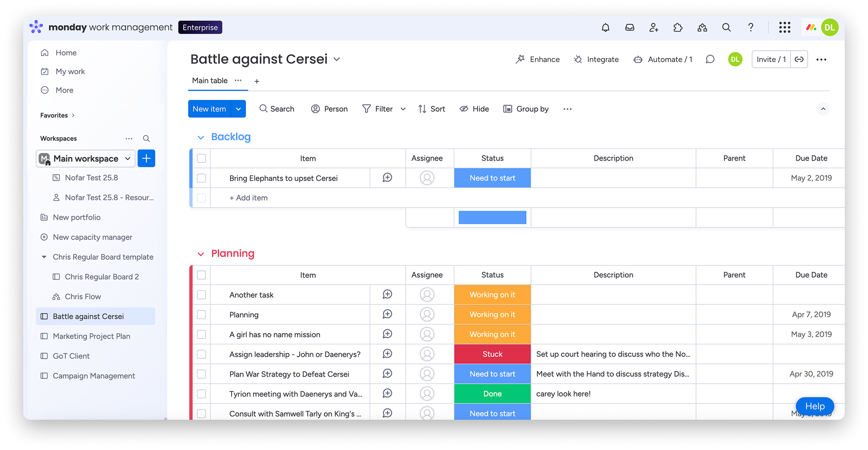
Task: Open conversation for Plan War Strategy item
Action: pyautogui.click(x=387, y=374)
